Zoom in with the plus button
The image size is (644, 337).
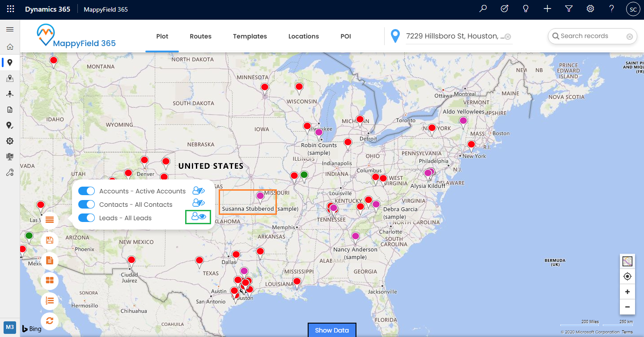click(x=627, y=292)
